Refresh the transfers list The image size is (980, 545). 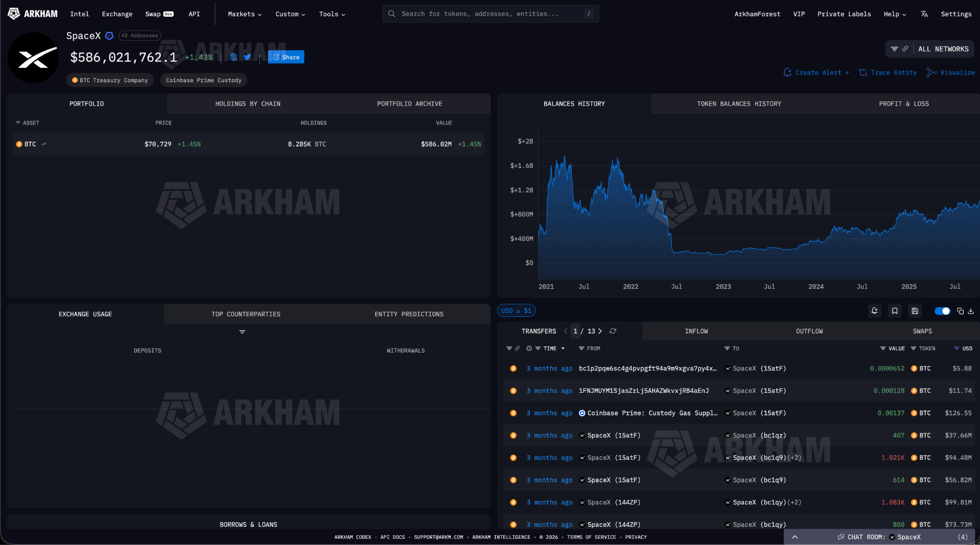(613, 331)
